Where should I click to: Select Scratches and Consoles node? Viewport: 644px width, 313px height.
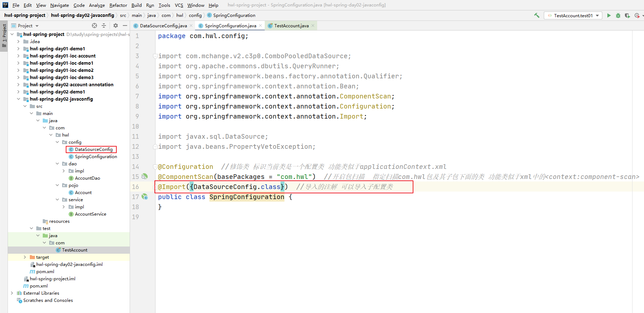pyautogui.click(x=48, y=300)
